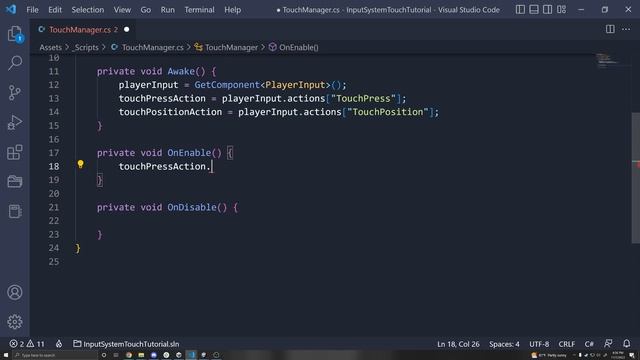This screenshot has width=640, height=360.
Task: Change indentation via Spaces: 4
Action: (504, 344)
